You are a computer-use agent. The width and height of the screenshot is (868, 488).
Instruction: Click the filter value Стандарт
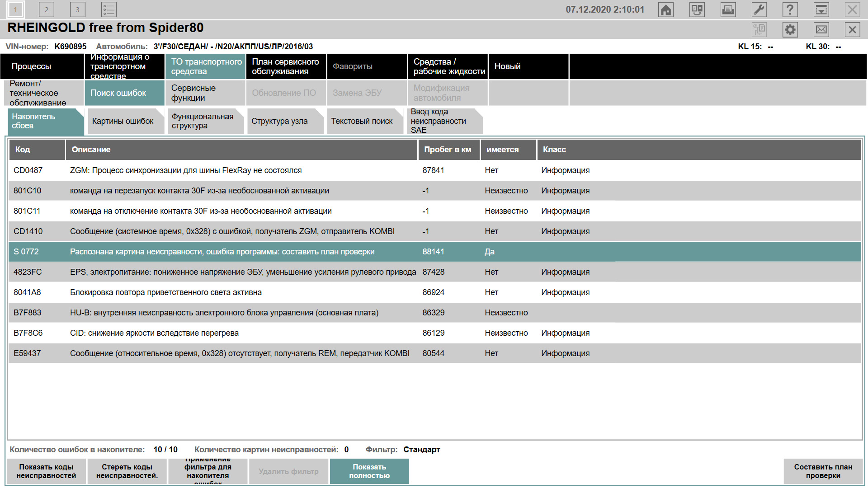point(422,450)
